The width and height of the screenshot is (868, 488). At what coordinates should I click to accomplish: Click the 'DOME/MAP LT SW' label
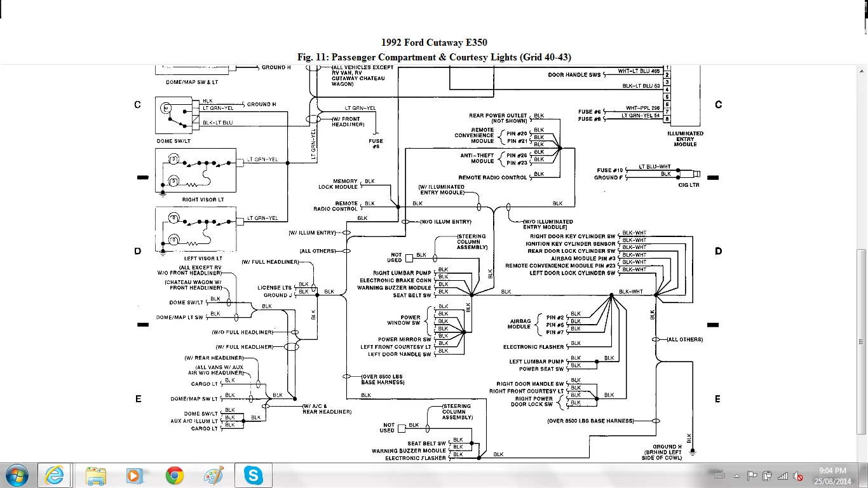tap(180, 317)
